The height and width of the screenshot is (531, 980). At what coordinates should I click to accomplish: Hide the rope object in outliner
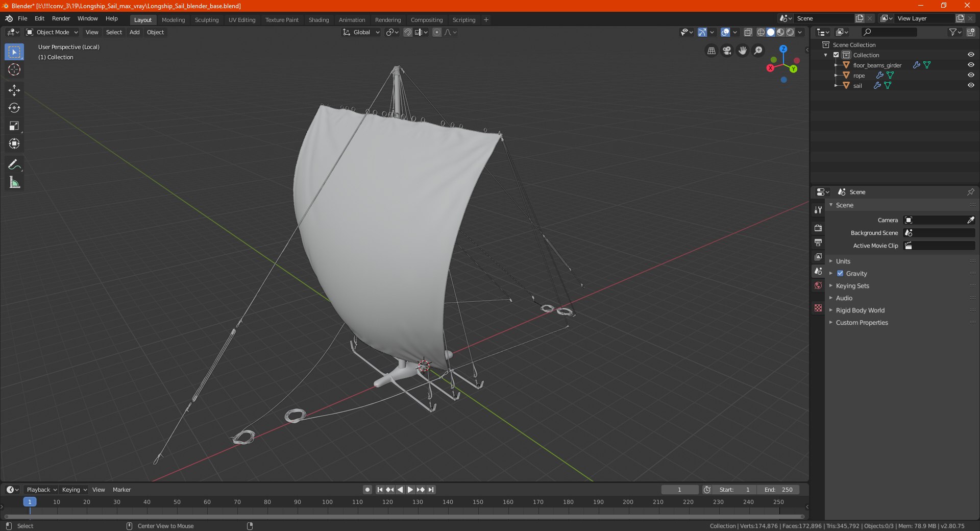tap(971, 75)
